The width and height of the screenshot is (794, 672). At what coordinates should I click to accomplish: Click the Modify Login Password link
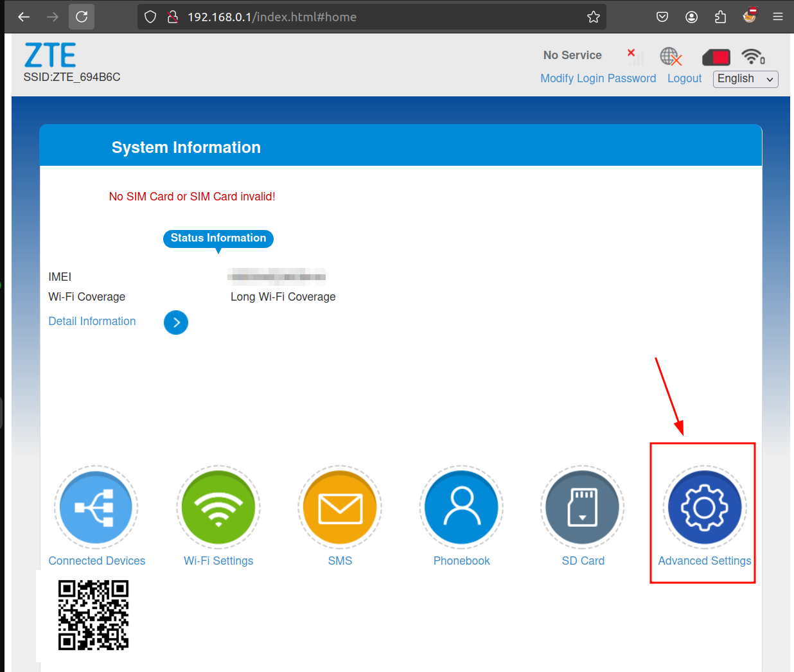(x=598, y=78)
